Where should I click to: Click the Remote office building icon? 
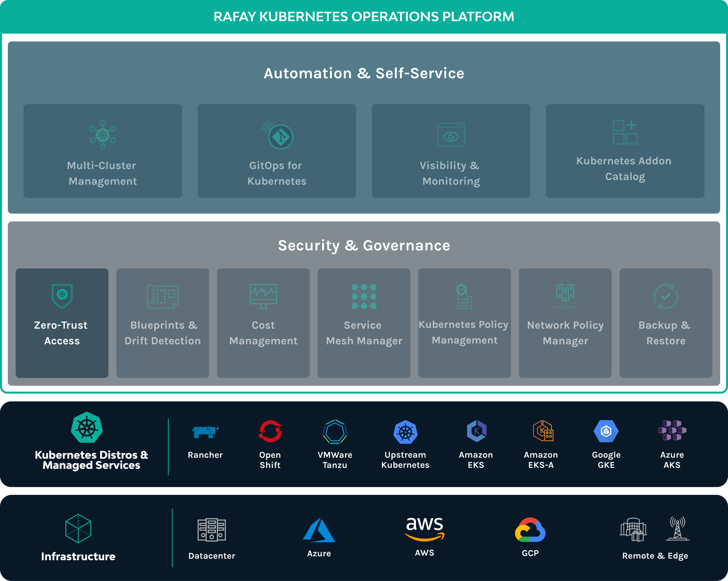pos(633,529)
